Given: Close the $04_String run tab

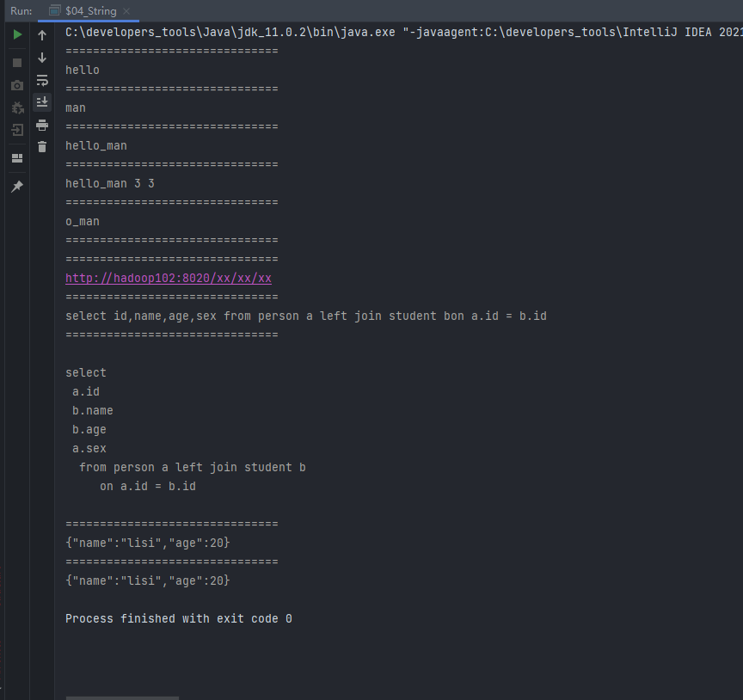Looking at the screenshot, I should click(126, 11).
